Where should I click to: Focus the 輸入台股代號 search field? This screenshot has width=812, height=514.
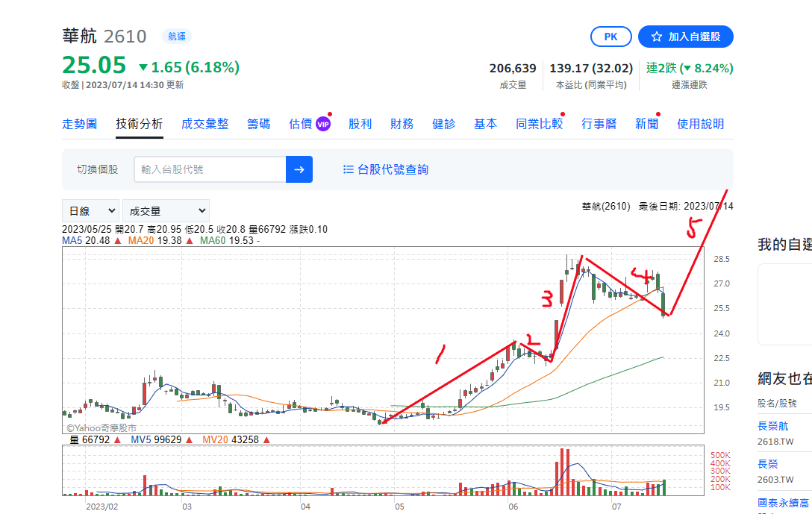click(x=210, y=169)
